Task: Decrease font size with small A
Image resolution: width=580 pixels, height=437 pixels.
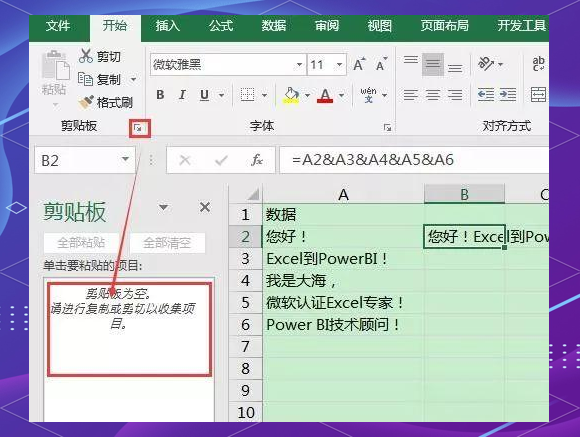Action: (381, 64)
